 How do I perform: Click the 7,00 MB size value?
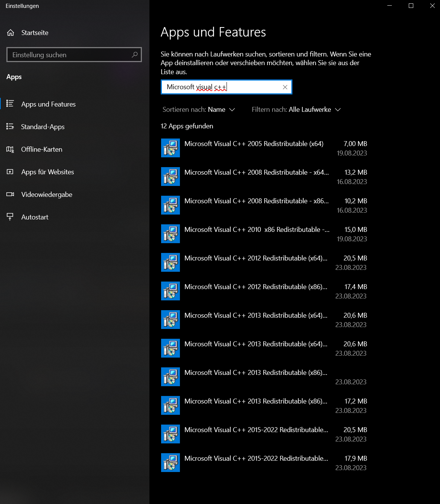click(x=355, y=144)
